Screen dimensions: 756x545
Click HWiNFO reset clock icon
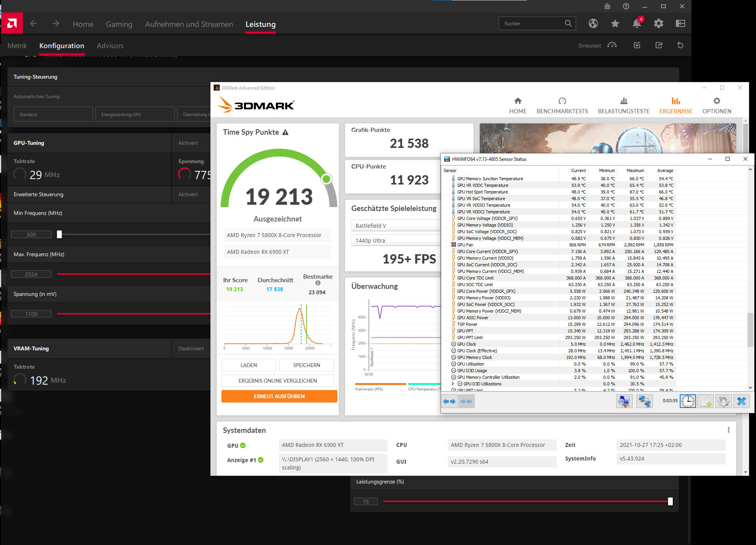pos(688,401)
